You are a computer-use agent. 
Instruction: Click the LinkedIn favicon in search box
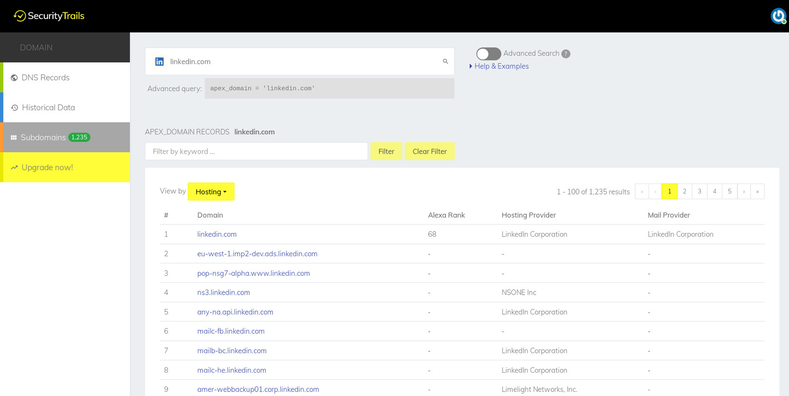(x=160, y=61)
